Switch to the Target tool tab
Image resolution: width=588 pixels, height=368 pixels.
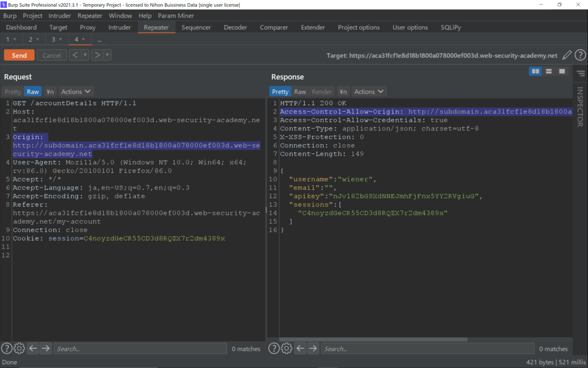click(x=58, y=27)
